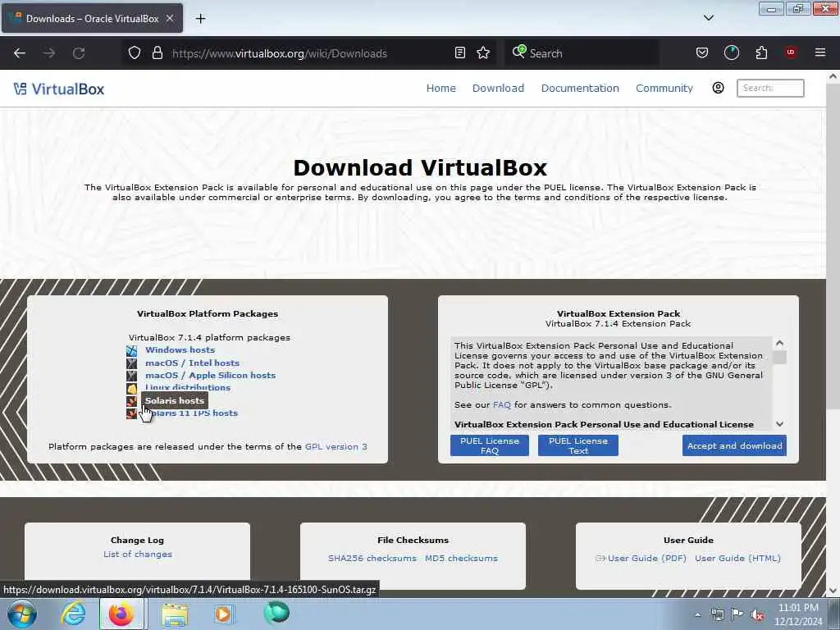The height and width of the screenshot is (630, 840).
Task: Click the padlock site security icon
Action: [x=157, y=53]
